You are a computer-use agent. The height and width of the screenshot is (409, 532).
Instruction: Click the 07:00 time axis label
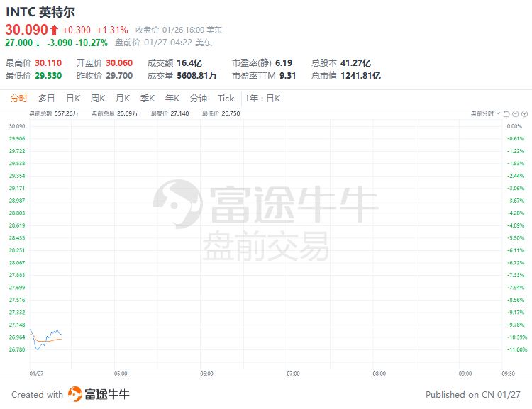(x=293, y=374)
